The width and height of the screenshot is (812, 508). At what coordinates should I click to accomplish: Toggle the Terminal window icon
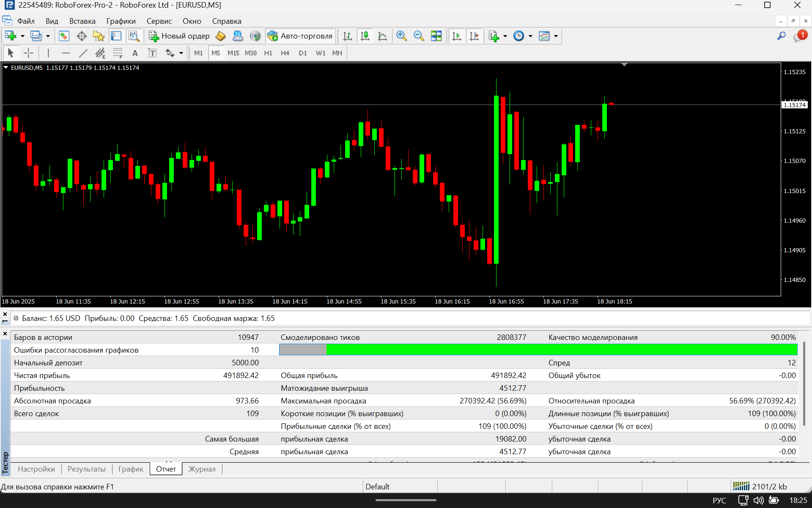pos(116,36)
